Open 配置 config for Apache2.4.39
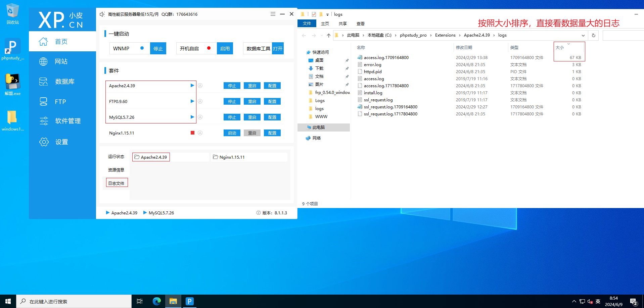Image resolution: width=644 pixels, height=308 pixels. pyautogui.click(x=272, y=86)
